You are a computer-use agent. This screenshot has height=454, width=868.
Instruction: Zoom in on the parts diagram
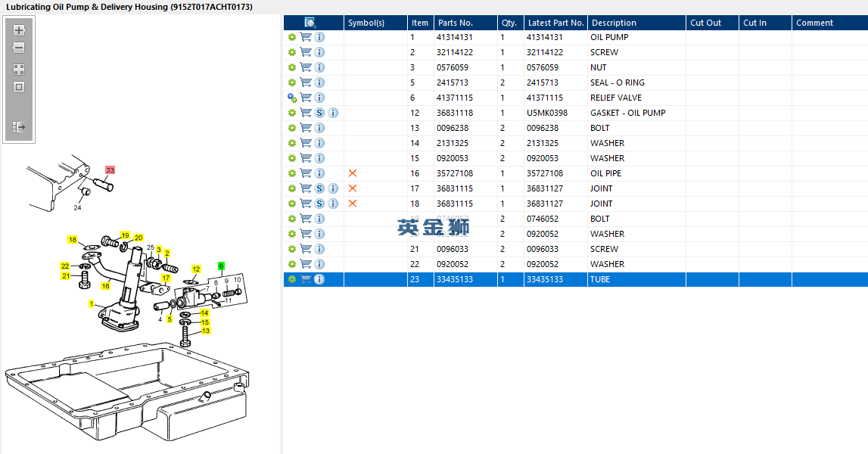click(x=19, y=30)
